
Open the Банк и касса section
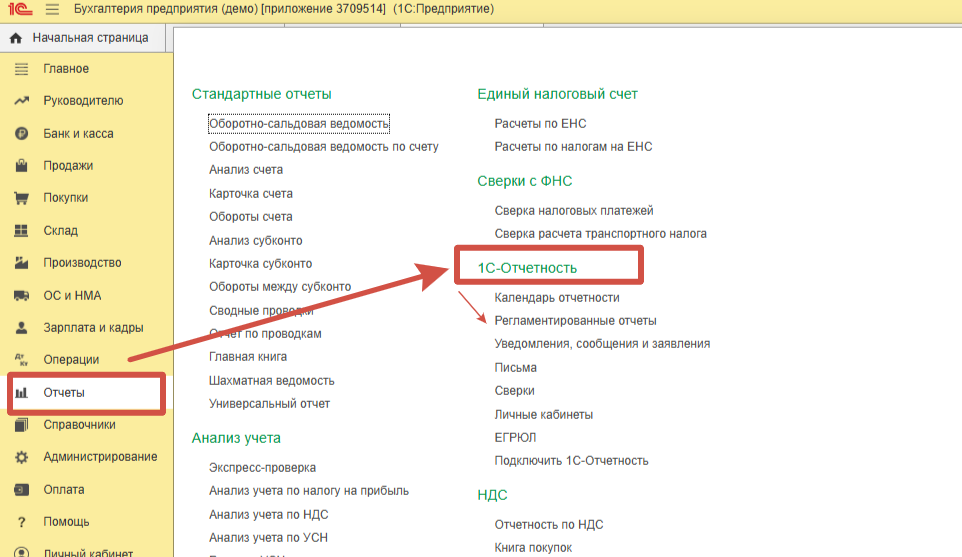(78, 133)
